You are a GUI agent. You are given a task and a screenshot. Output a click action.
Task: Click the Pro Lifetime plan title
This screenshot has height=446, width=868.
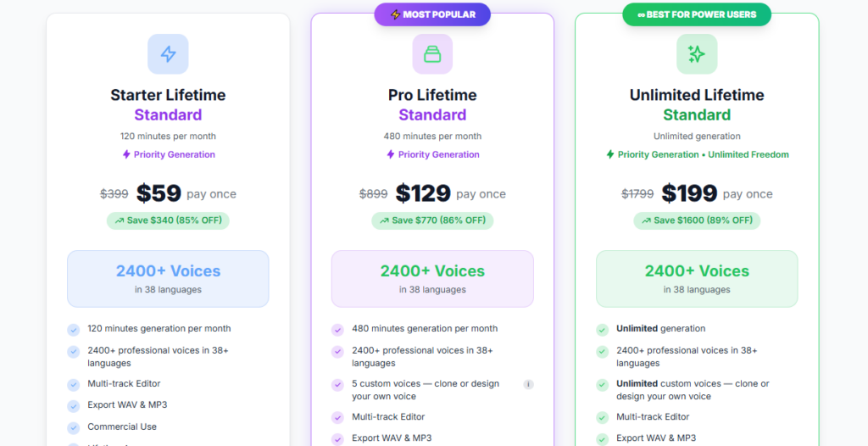pos(432,95)
